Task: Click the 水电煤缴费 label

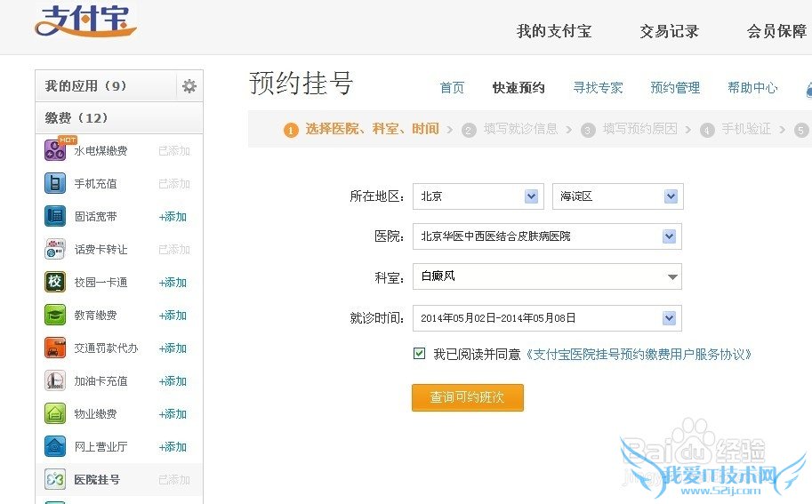Action: (x=100, y=151)
